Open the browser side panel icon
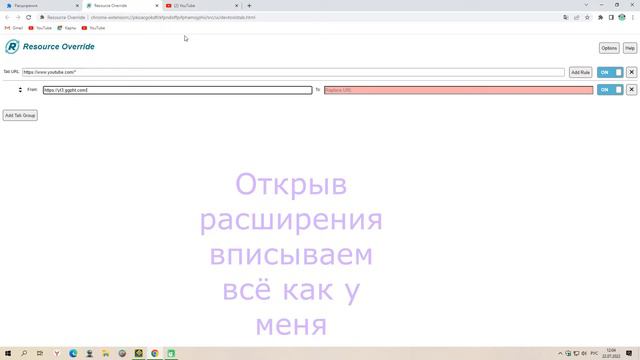 [611, 18]
